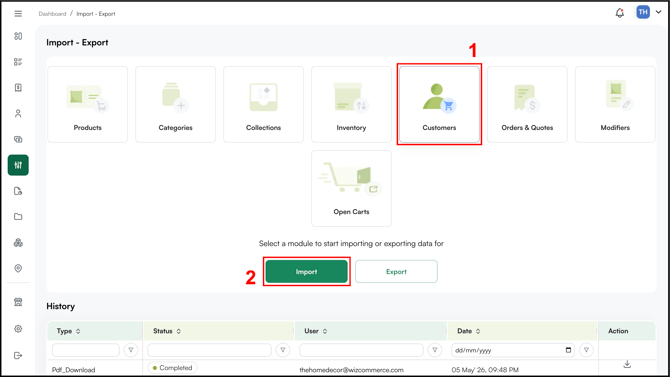Click the Export button
The image size is (670, 377).
(396, 271)
